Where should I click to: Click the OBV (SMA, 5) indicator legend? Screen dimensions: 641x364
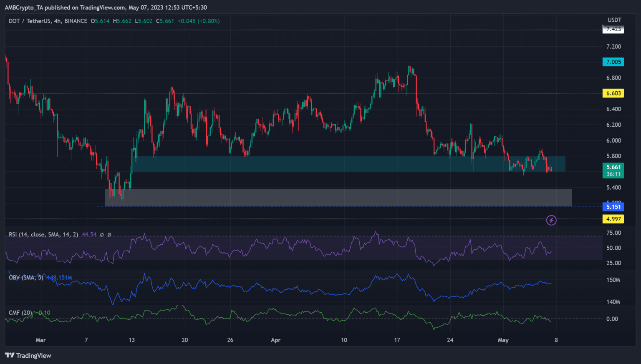[26, 277]
